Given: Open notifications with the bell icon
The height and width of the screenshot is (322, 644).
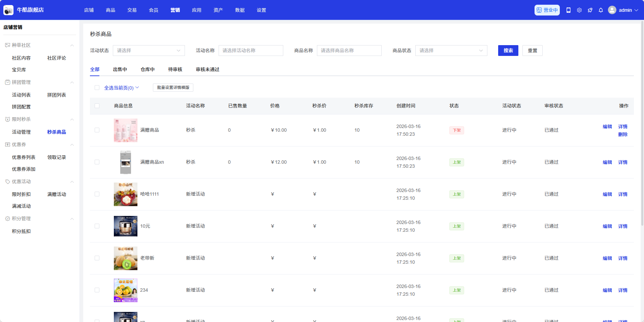Looking at the screenshot, I should pyautogui.click(x=601, y=10).
